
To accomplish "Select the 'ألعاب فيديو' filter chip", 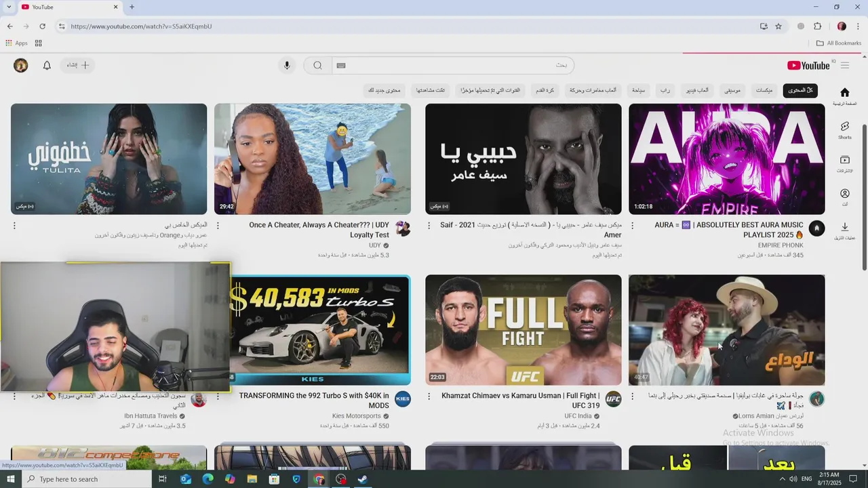I will [697, 90].
